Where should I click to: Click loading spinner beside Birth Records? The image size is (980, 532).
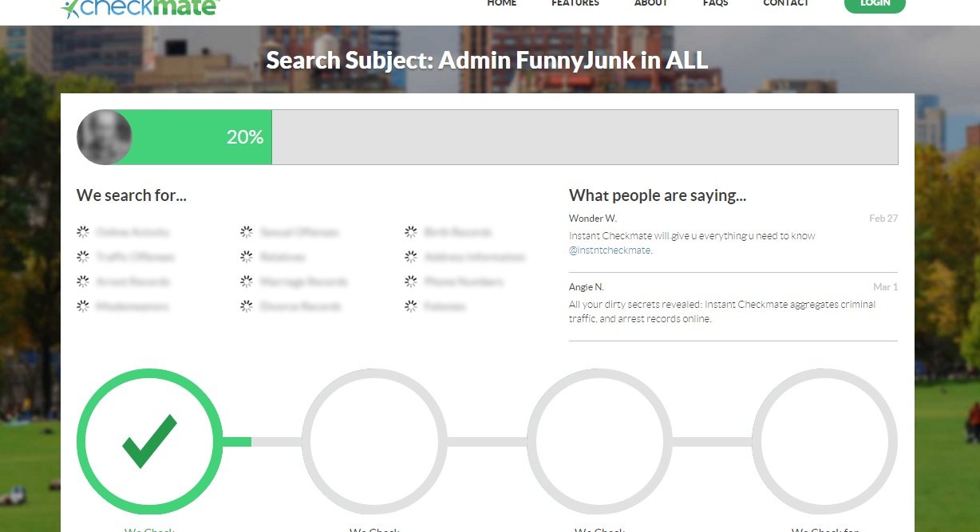coord(411,232)
